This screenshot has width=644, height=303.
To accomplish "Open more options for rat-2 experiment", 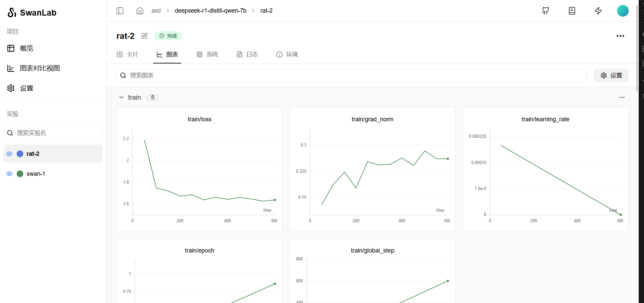I will [620, 36].
